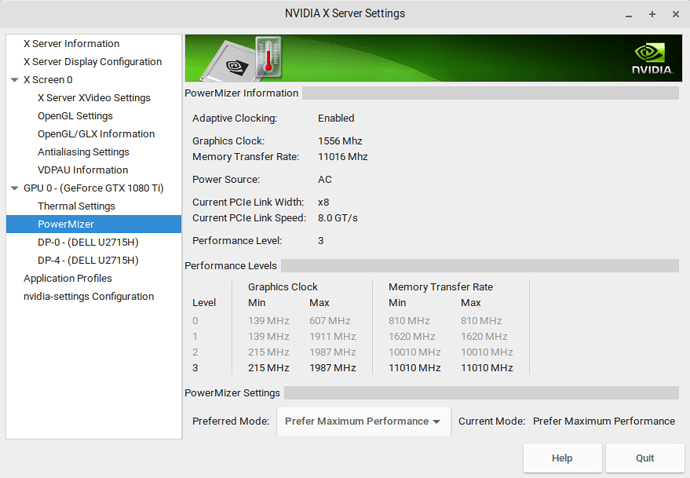
Task: Select GPU 0 - (GeForce GTX 1080 Ti)
Action: tap(93, 188)
